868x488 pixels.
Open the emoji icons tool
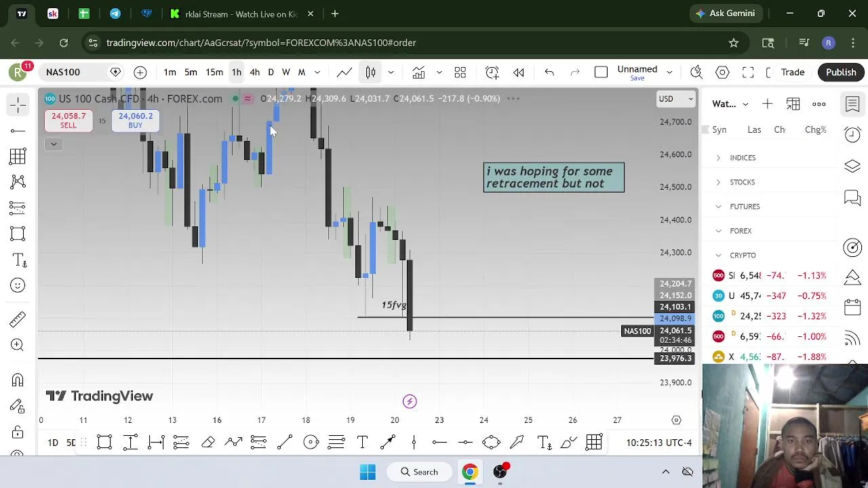[x=18, y=285]
